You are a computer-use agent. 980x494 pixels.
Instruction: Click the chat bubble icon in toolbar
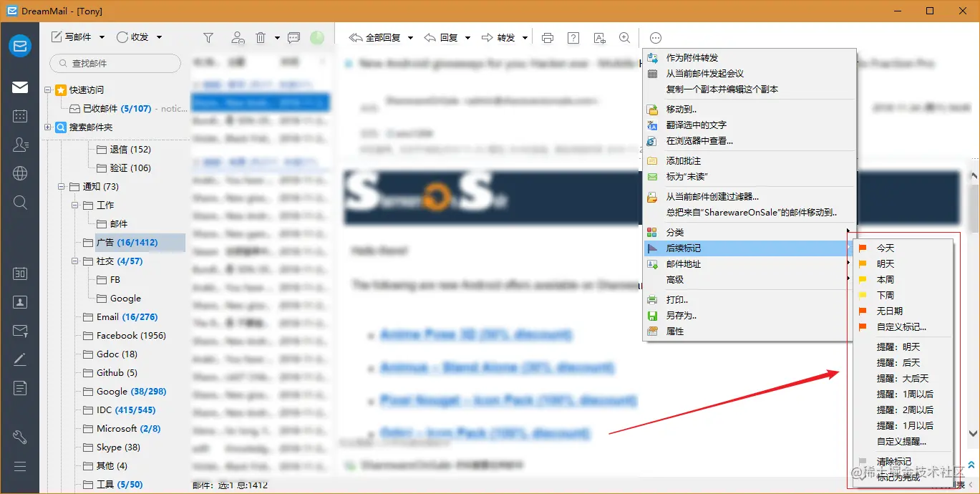[293, 37]
